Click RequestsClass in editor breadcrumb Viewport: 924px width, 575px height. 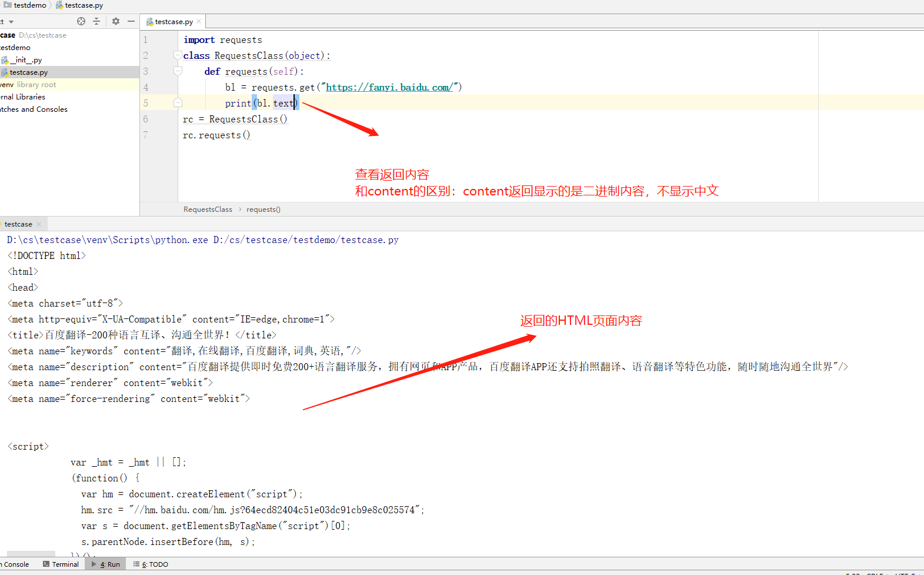208,210
